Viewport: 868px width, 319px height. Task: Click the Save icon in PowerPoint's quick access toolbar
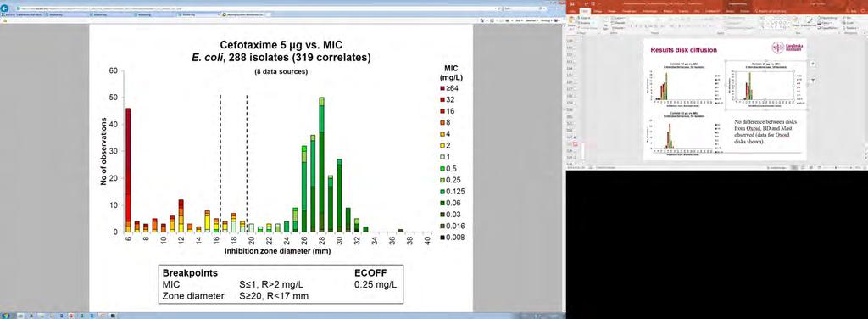[x=572, y=4]
